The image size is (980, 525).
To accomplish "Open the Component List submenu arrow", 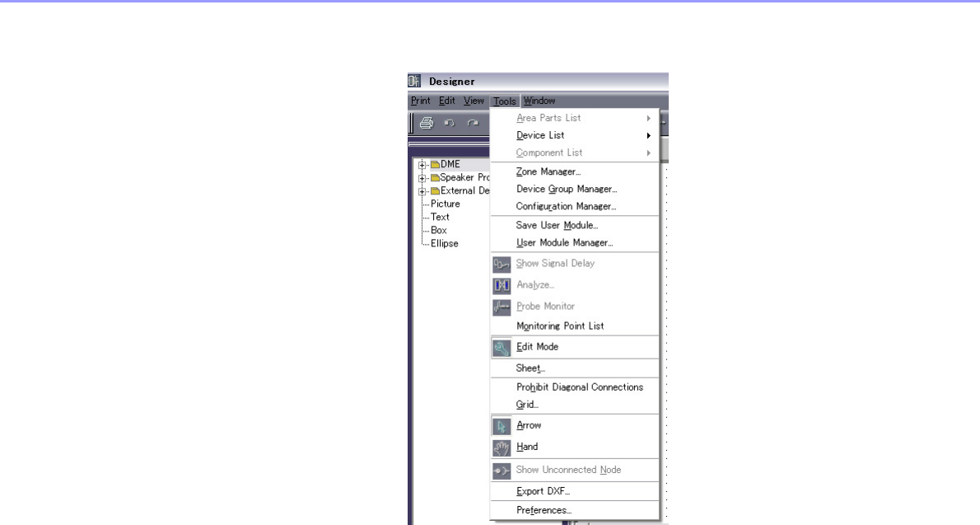I will pos(649,153).
